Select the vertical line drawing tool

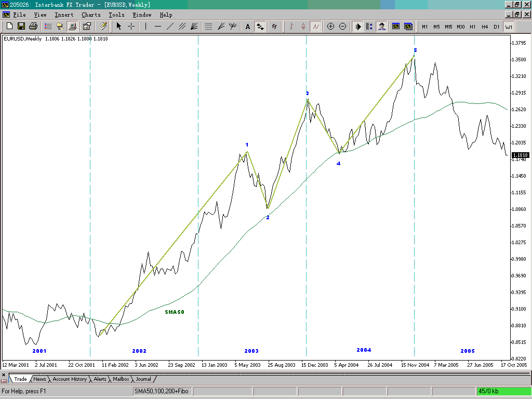click(145, 26)
